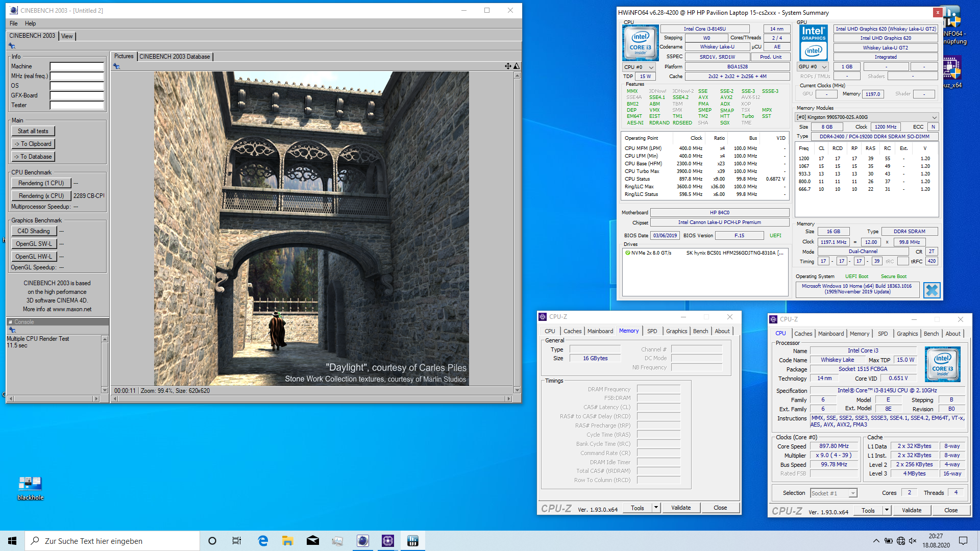Viewport: 980px width, 551px height.
Task: Expand Tools dropdown arrow in right CPU-Z window
Action: (x=887, y=510)
